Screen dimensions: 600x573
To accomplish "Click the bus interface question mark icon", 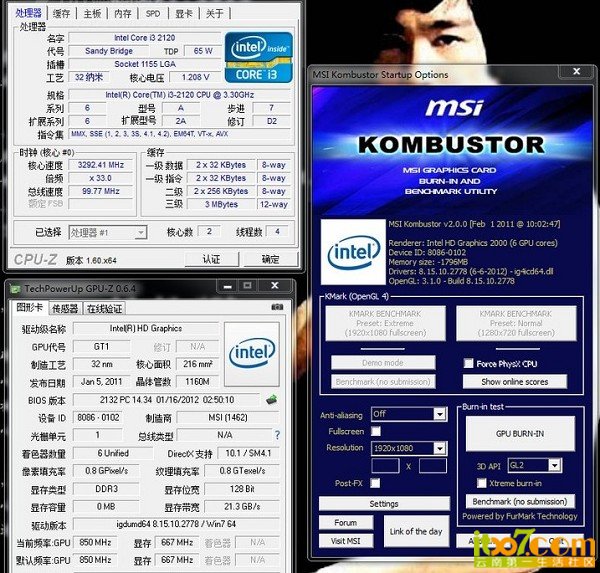I will (277, 435).
